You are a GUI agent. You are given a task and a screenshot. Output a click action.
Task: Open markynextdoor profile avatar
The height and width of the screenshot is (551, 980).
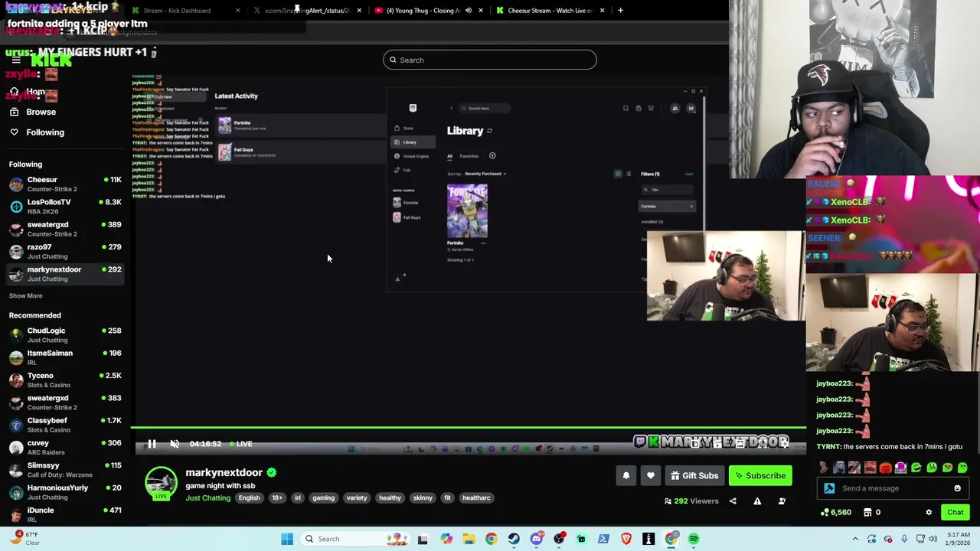pyautogui.click(x=161, y=484)
